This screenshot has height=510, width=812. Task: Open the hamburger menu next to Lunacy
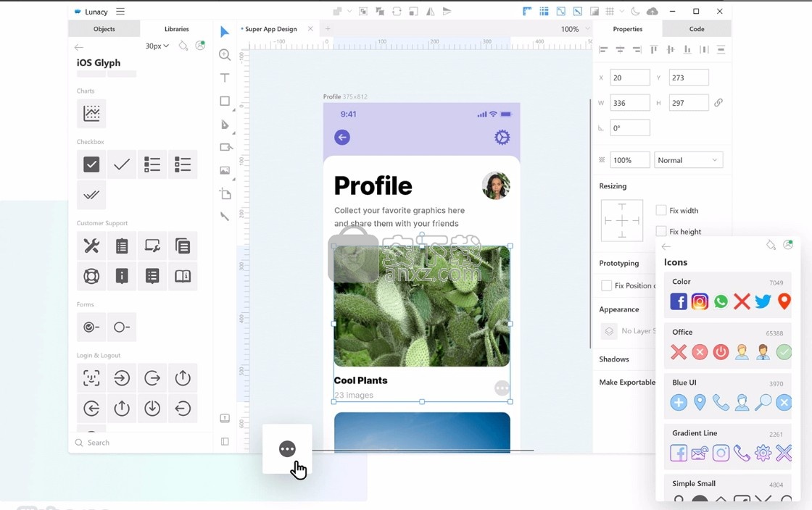[x=120, y=12]
